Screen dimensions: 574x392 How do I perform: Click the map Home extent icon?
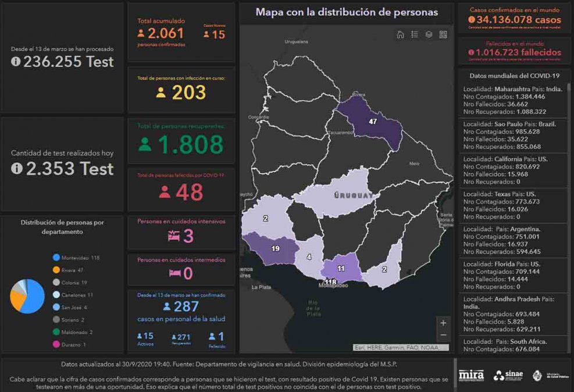(x=400, y=34)
